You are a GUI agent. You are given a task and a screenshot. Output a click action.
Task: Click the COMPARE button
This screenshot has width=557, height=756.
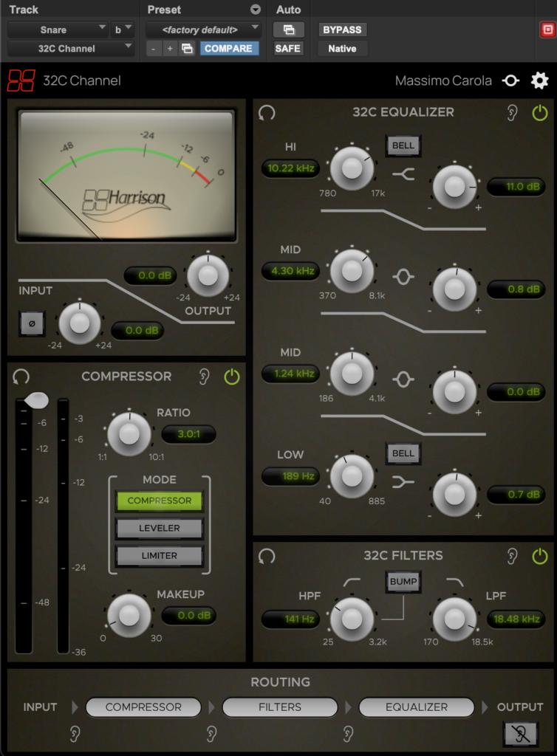[x=228, y=49]
